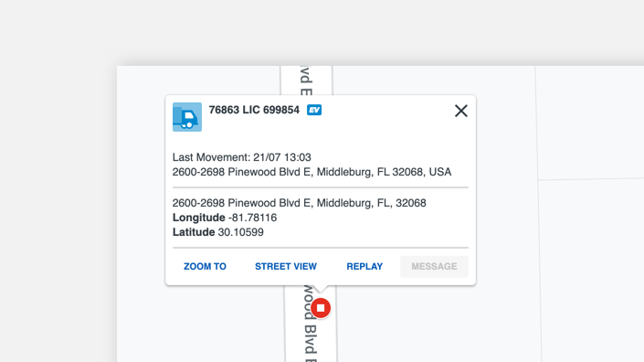Click the Latitude label

point(194,232)
